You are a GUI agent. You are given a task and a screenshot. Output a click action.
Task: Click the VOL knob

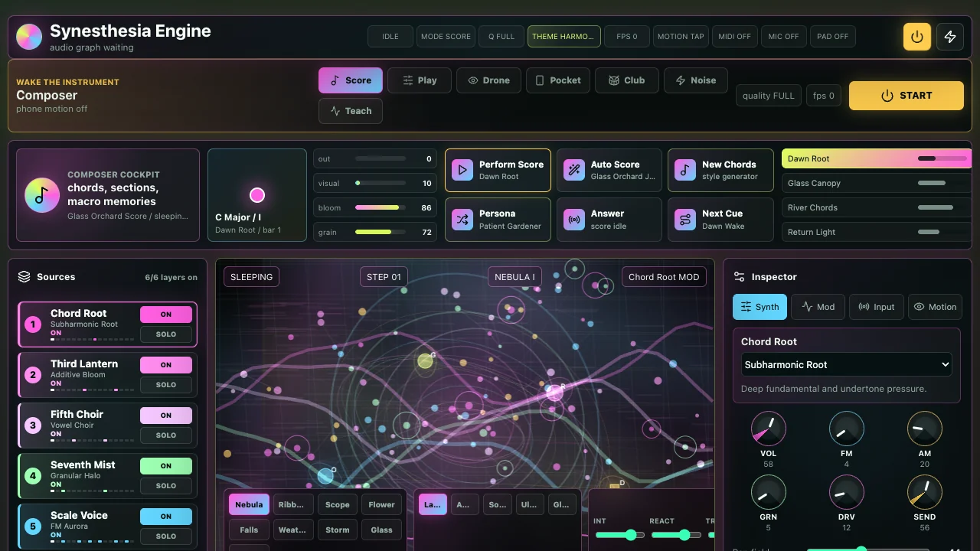point(768,429)
